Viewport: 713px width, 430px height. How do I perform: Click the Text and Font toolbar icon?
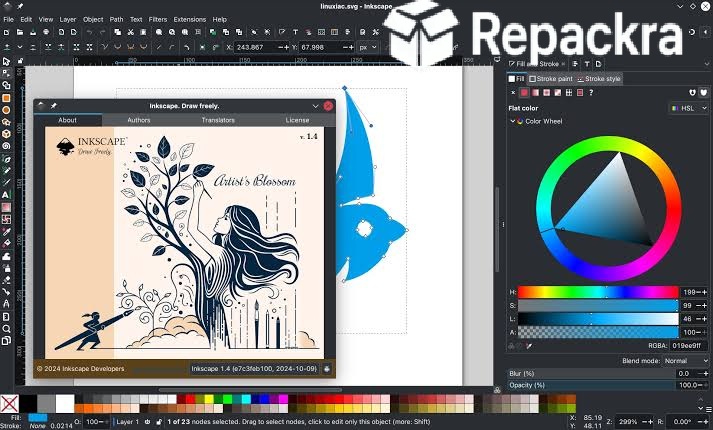point(295,32)
